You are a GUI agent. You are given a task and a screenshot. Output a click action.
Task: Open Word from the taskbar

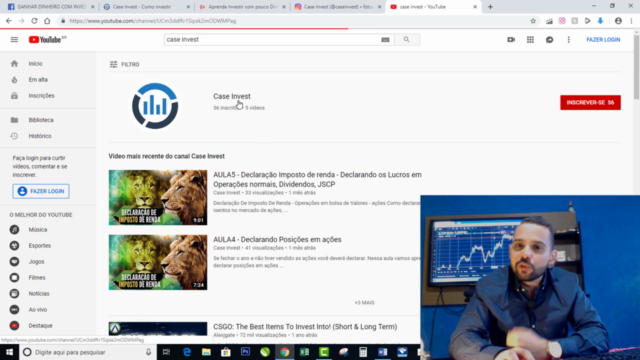pyautogui.click(x=382, y=352)
